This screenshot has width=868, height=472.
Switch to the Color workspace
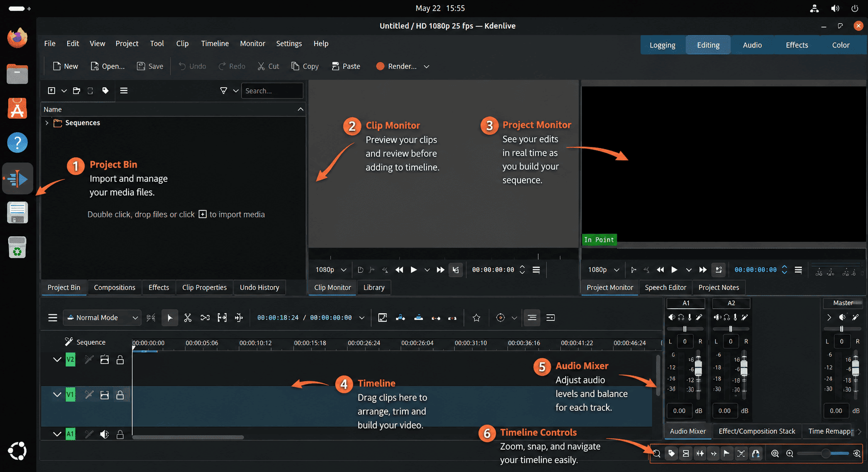coord(840,45)
